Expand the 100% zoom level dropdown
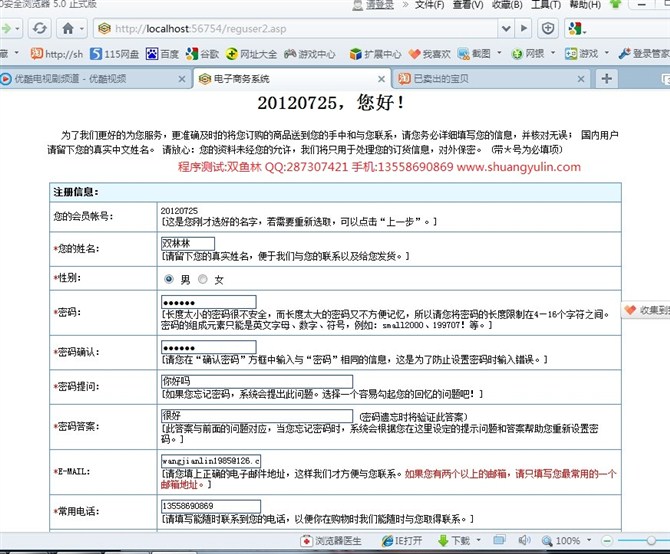 click(590, 540)
